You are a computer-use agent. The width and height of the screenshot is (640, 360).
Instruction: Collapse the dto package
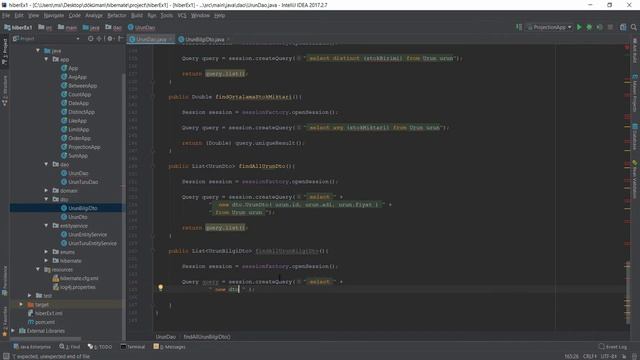tap(46, 199)
